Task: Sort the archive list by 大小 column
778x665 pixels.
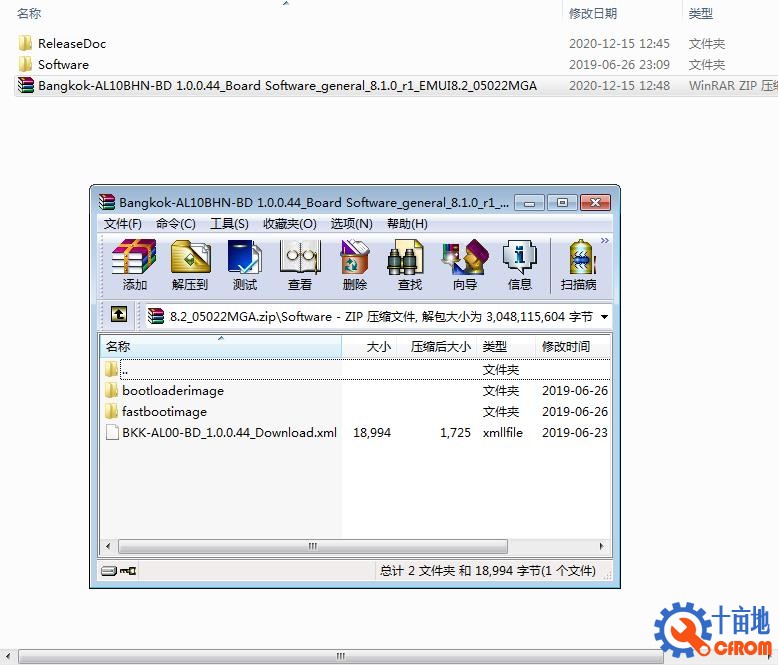Action: (x=371, y=346)
